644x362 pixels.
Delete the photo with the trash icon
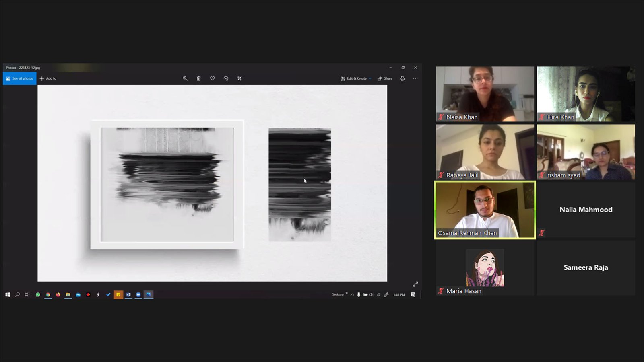(198, 78)
